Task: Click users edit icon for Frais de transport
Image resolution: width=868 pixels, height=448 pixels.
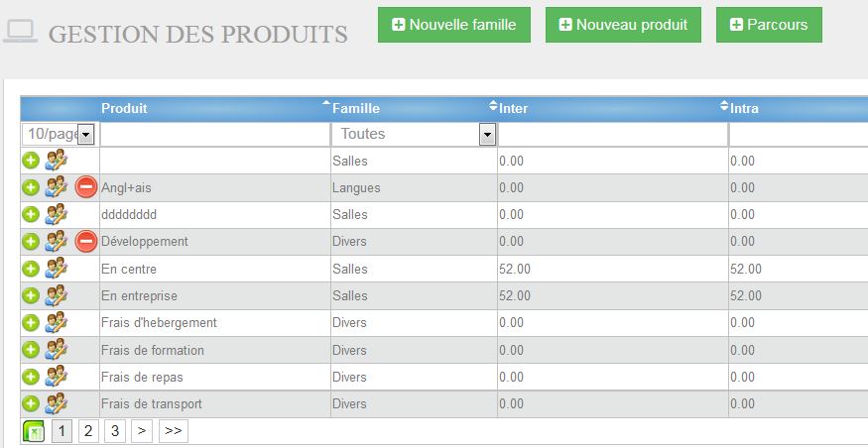Action: coord(56,403)
